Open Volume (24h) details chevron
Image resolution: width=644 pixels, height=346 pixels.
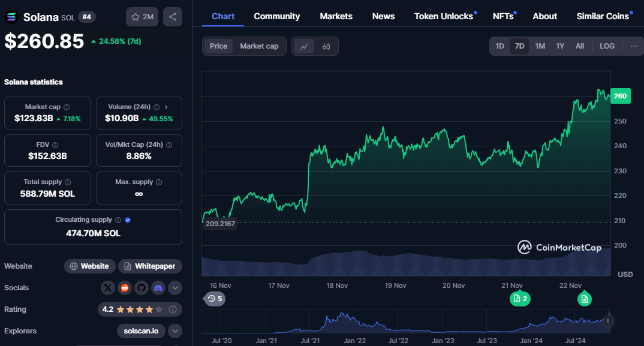tap(166, 107)
